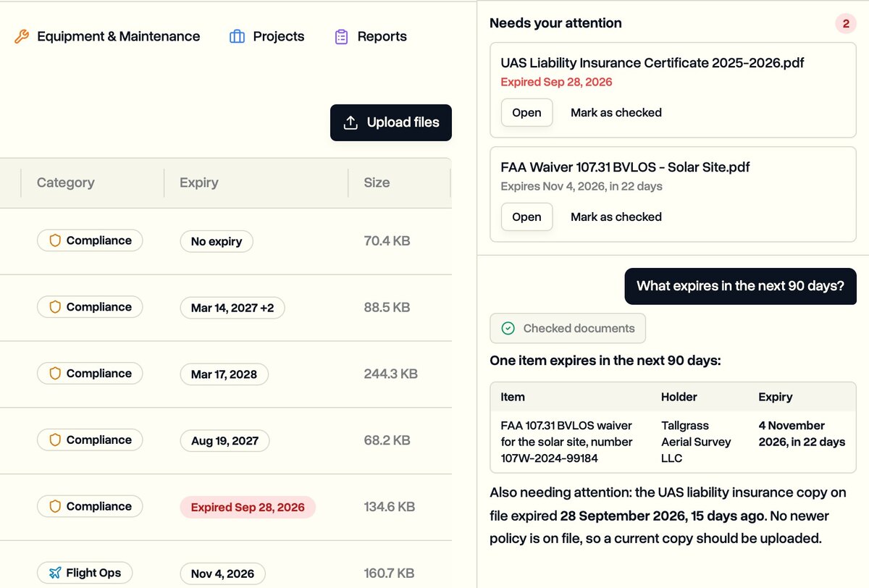Click shield icon in the Aug 19, 2027 row
869x588 pixels.
[x=55, y=440]
